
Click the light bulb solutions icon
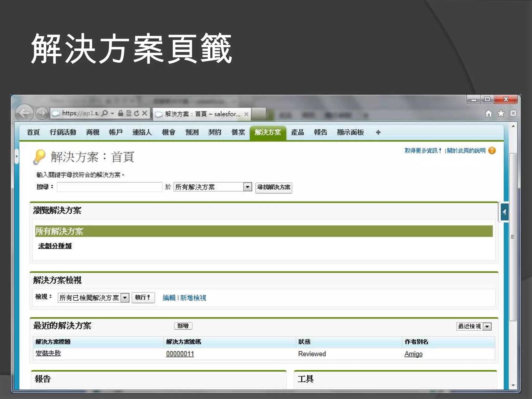click(39, 157)
